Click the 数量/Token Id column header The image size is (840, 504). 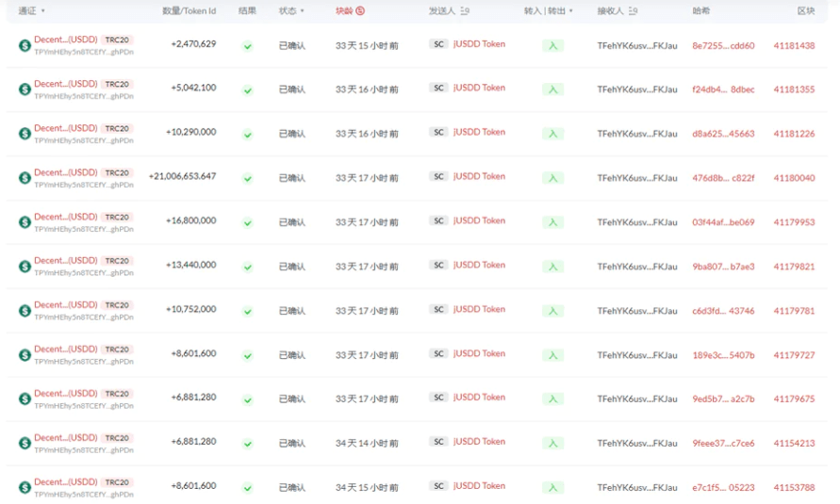pos(189,11)
